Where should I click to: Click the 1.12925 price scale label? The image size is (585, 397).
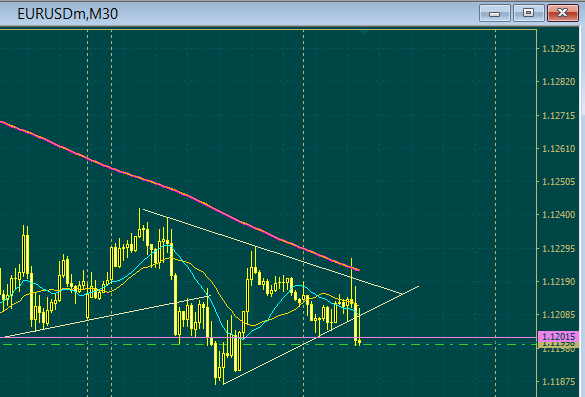[558, 49]
